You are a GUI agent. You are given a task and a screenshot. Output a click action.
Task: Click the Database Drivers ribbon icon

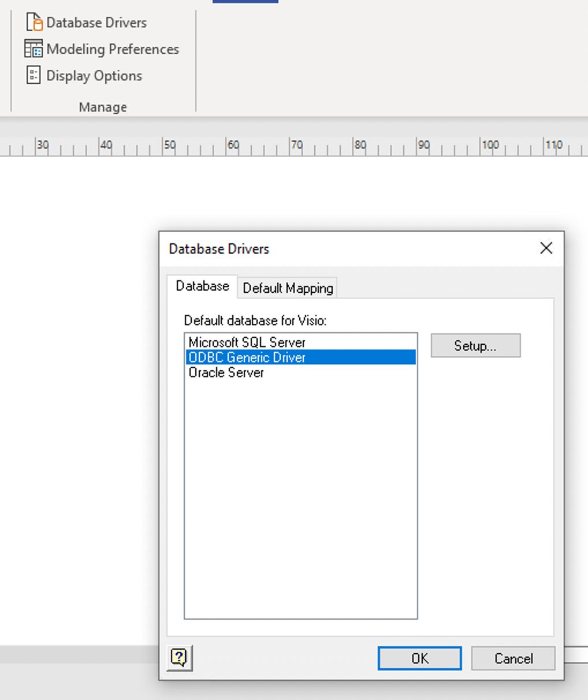pos(35,22)
